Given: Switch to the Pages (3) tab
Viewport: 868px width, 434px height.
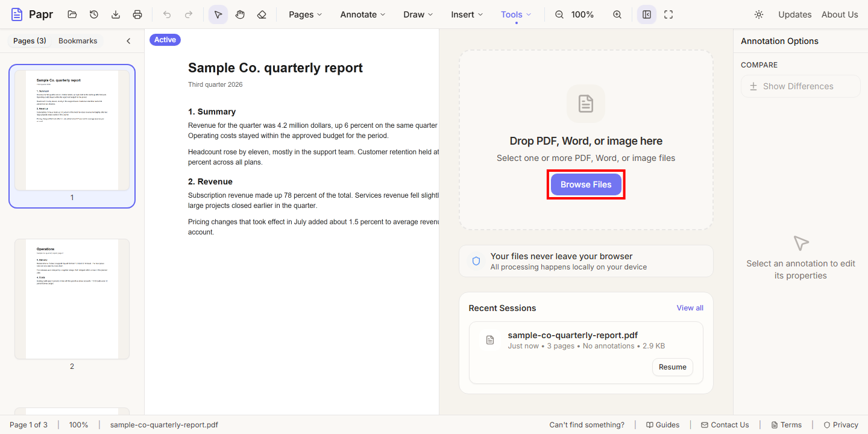Looking at the screenshot, I should [x=30, y=41].
